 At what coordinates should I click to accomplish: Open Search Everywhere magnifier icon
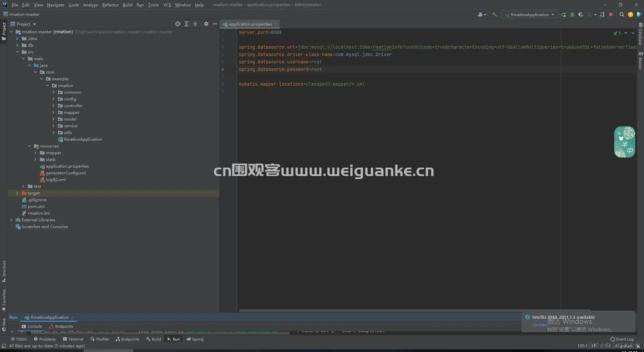[622, 14]
